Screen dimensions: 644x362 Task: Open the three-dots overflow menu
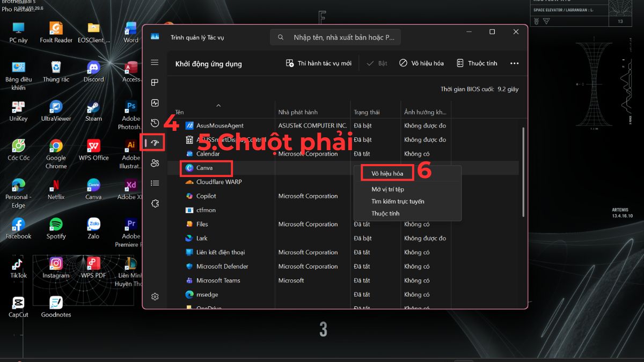[514, 63]
